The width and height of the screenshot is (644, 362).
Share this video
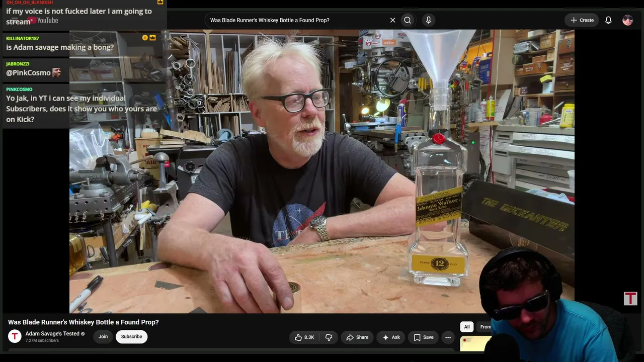[357, 337]
